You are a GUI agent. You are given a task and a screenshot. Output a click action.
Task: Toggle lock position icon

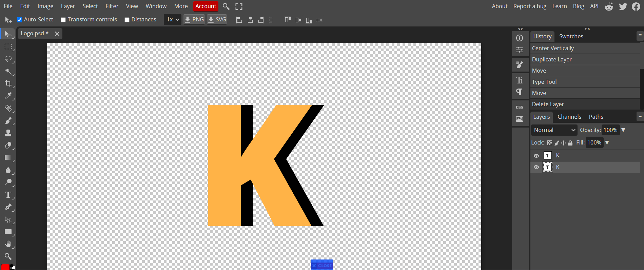563,143
